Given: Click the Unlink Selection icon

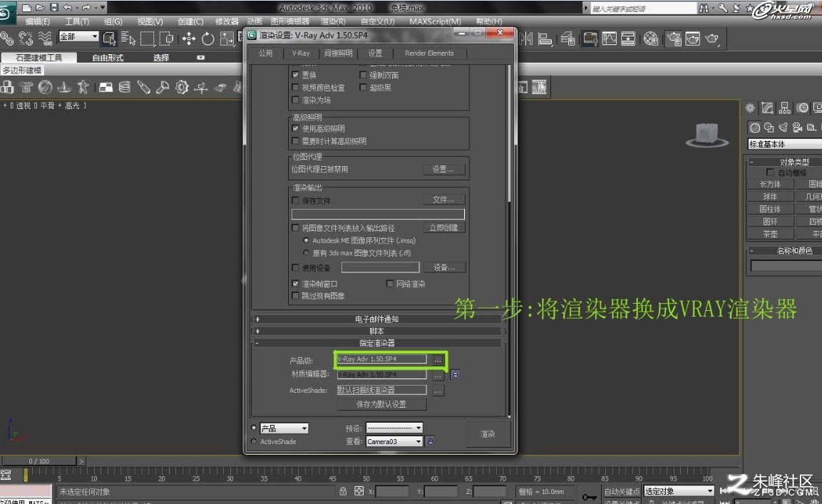Looking at the screenshot, I should point(26,38).
